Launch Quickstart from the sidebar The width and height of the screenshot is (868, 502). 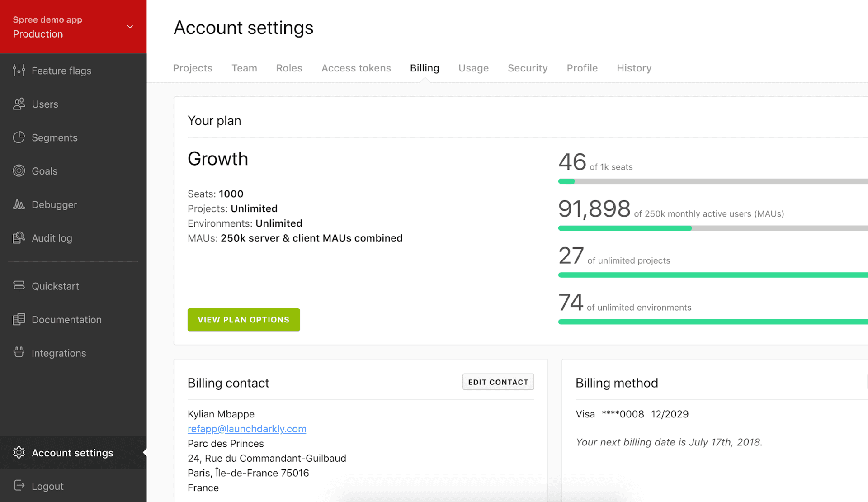point(55,286)
